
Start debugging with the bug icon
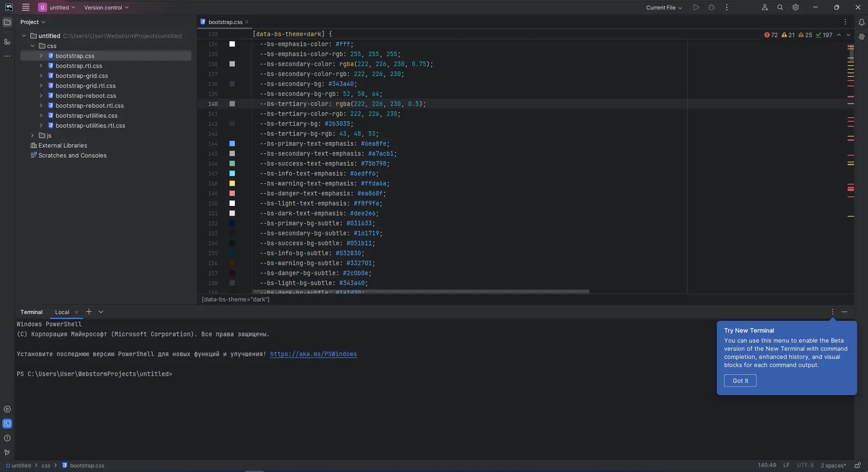click(711, 8)
